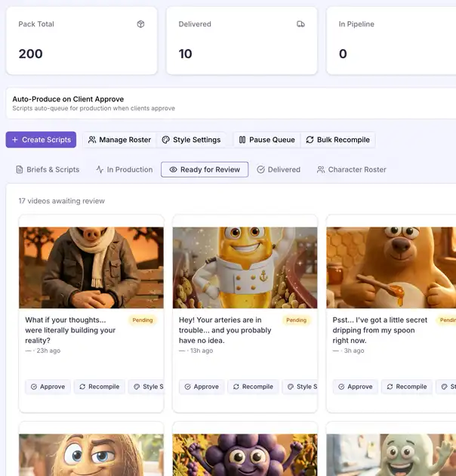Click the 'Auto-Produce on Client Approve' heading

pyautogui.click(x=68, y=99)
